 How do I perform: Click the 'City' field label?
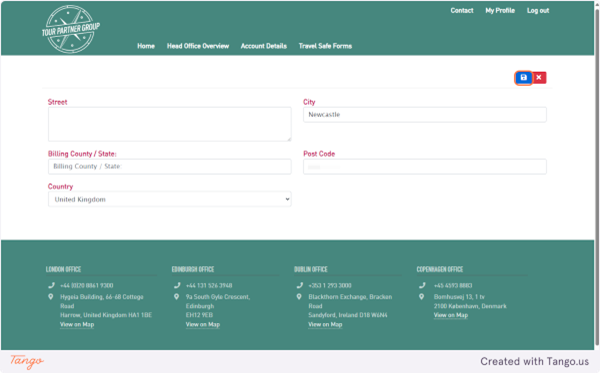click(x=309, y=102)
